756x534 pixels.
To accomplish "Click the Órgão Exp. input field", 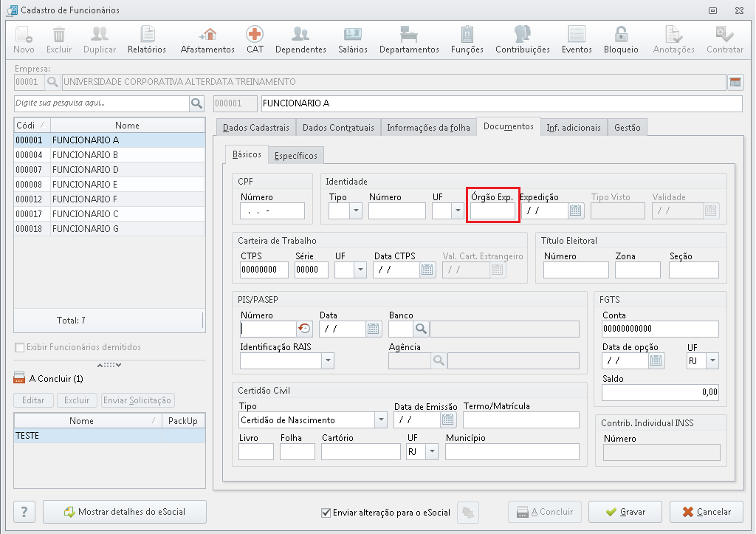I will pos(492,210).
